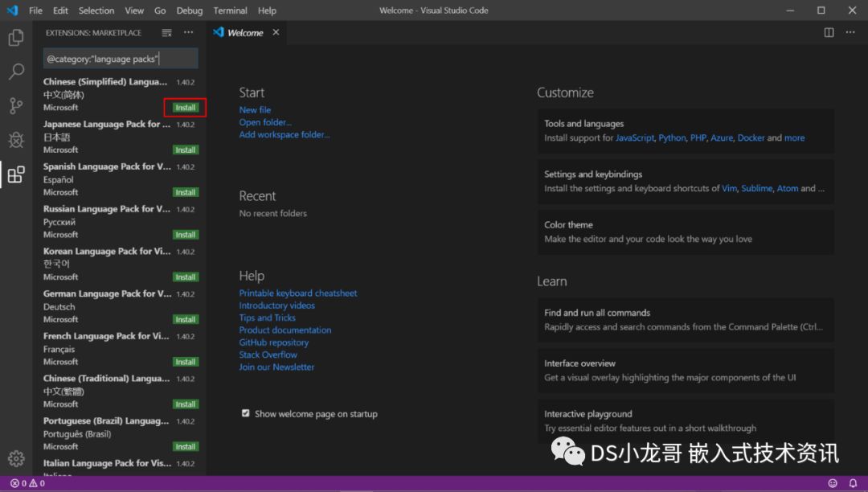
Task: Click Add workspace folder link
Action: pos(284,134)
